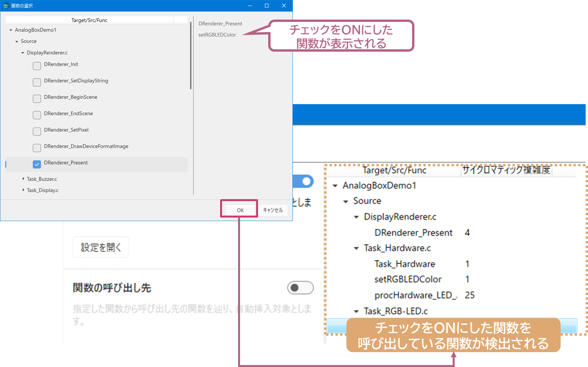Viewport: 588px width, 367px height.
Task: Uncheck the DRenderer_Present checkbox
Action: pyautogui.click(x=37, y=164)
